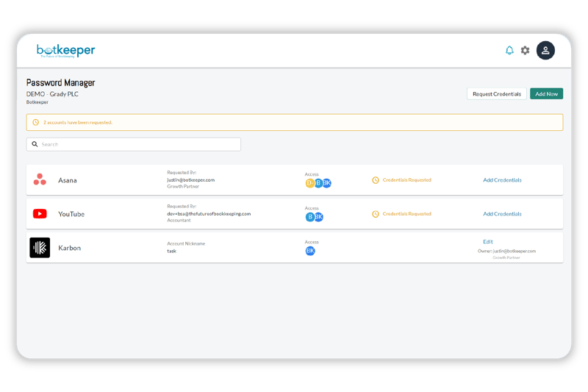Open the notifications bell
The height and width of the screenshot is (392, 588).
pyautogui.click(x=509, y=50)
